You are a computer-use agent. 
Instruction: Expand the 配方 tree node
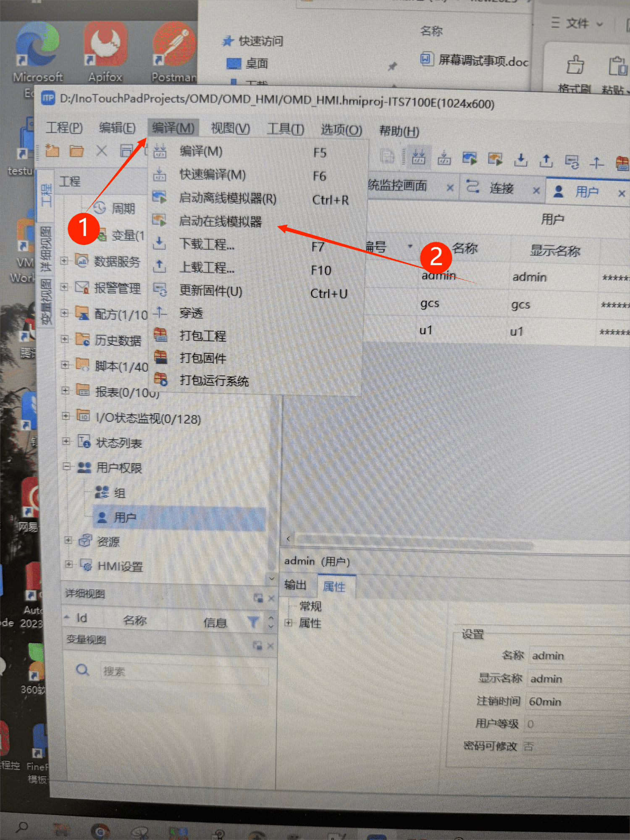pyautogui.click(x=65, y=313)
